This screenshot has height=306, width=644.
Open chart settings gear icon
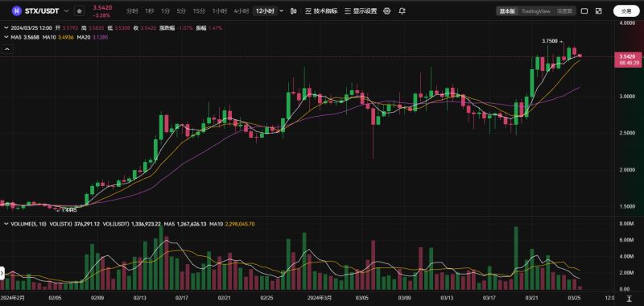pos(386,11)
